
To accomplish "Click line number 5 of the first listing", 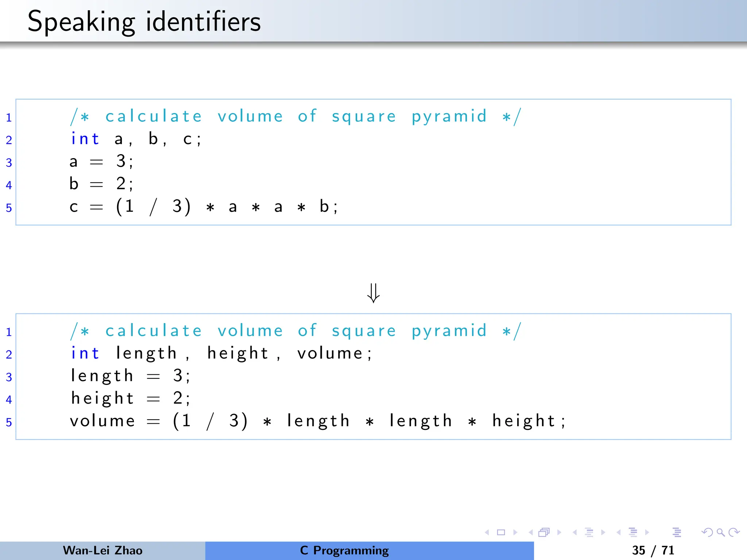I will [x=9, y=208].
